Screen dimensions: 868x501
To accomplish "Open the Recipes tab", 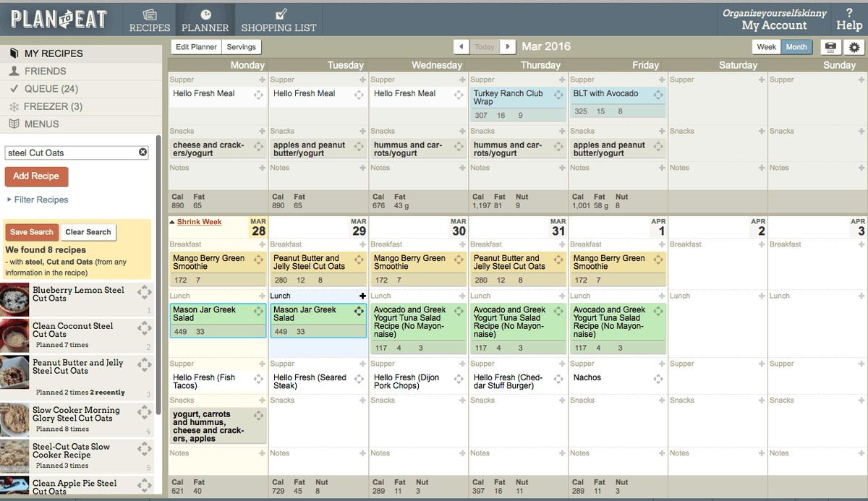I will [150, 20].
